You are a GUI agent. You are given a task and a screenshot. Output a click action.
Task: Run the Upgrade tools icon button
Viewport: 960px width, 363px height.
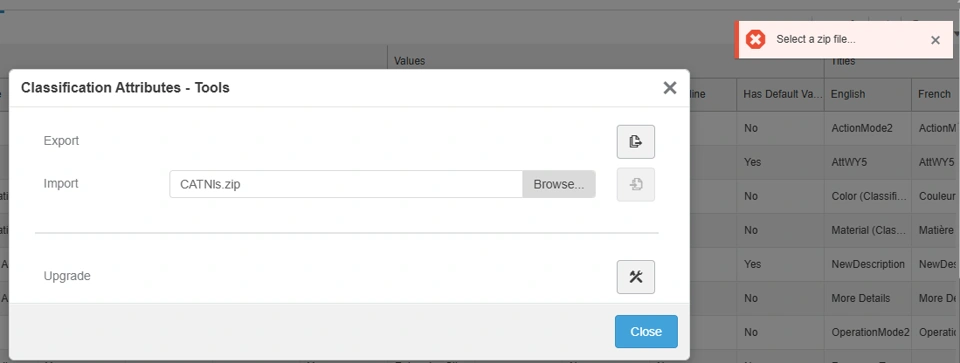click(636, 277)
